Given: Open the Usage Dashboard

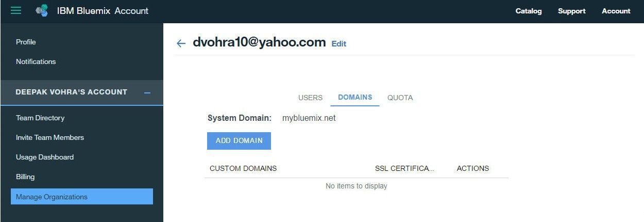Looking at the screenshot, I should (x=45, y=157).
